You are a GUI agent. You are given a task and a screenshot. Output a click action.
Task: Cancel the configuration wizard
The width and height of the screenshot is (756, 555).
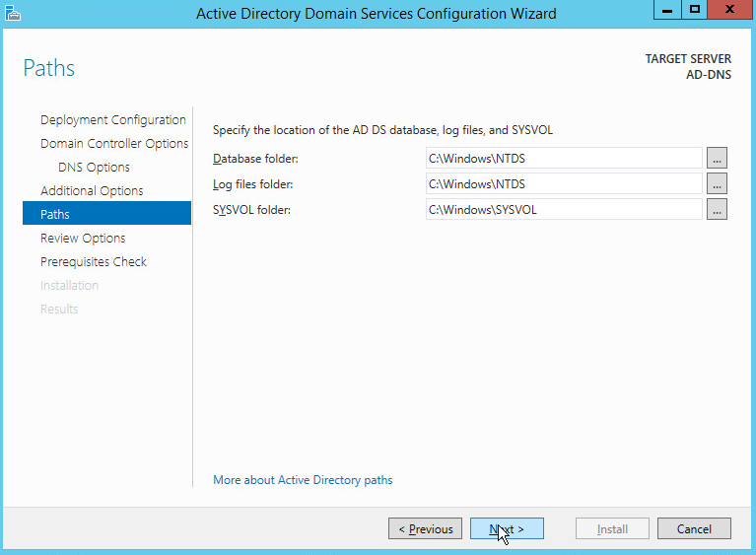pos(694,529)
